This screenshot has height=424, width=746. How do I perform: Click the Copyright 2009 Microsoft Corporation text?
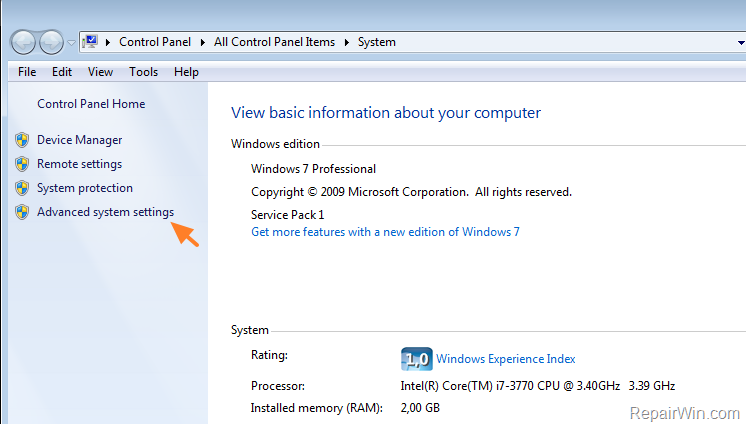pos(412,192)
